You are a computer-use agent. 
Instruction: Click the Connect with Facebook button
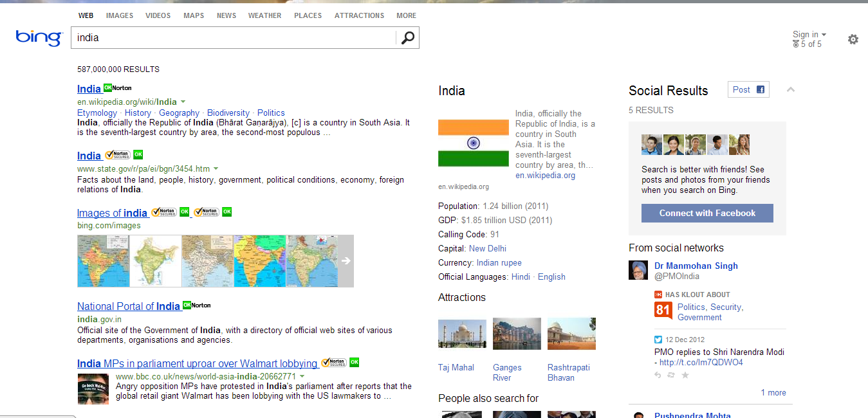point(707,214)
